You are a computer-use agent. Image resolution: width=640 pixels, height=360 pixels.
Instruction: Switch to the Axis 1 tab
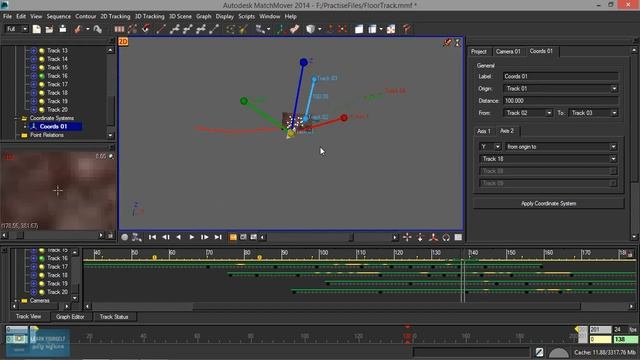(484, 131)
